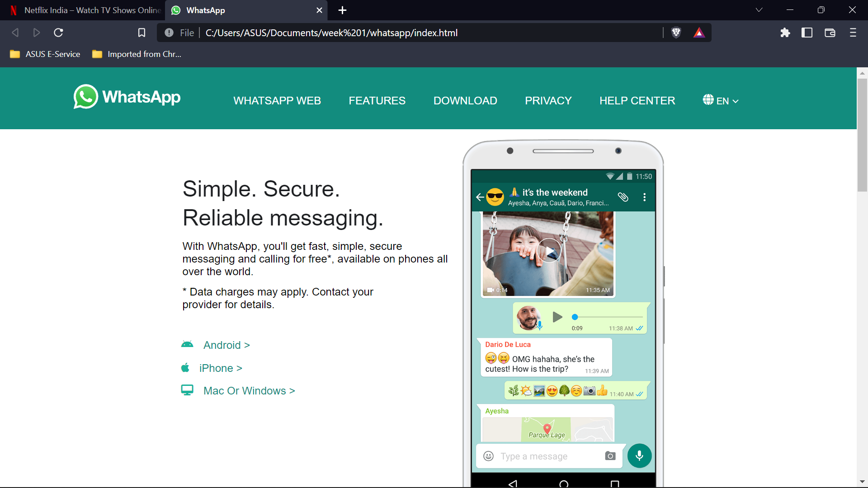
Task: Expand the EN language dropdown
Action: pos(721,101)
